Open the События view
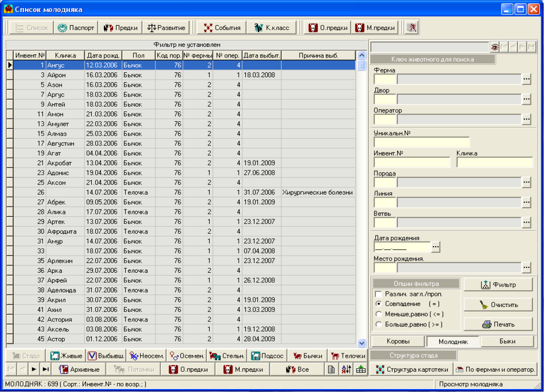The image size is (544, 392). click(x=222, y=28)
